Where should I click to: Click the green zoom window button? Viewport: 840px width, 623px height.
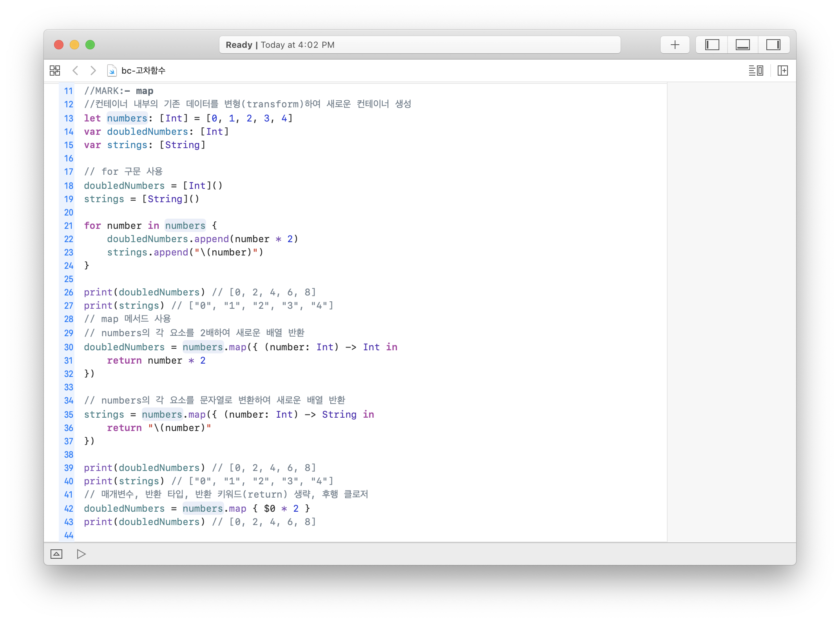(x=90, y=45)
